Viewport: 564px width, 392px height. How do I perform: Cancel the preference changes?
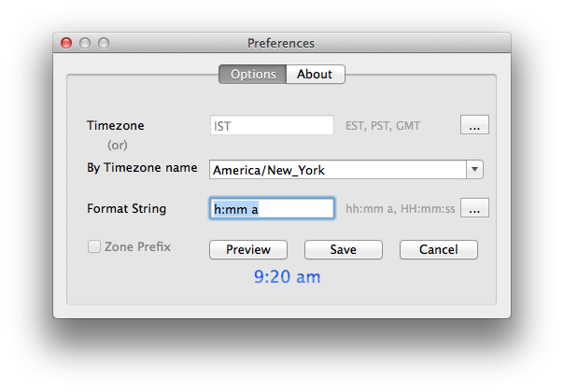click(x=439, y=249)
